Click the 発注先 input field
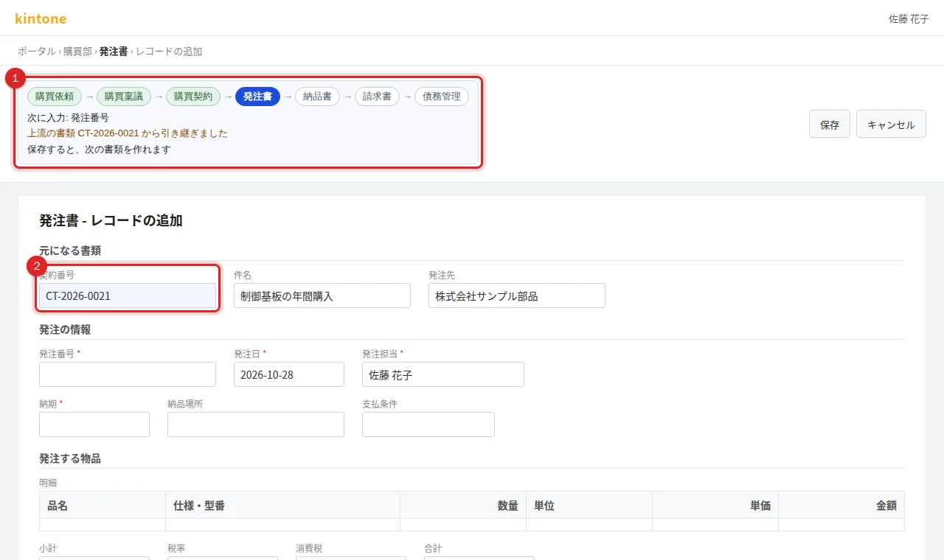The height and width of the screenshot is (560, 944). point(517,295)
